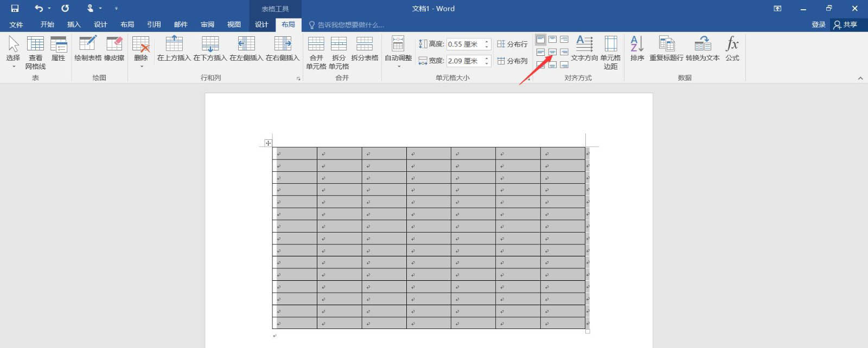Image resolution: width=868 pixels, height=348 pixels.
Task: Click the 共享 share button
Action: [846, 24]
